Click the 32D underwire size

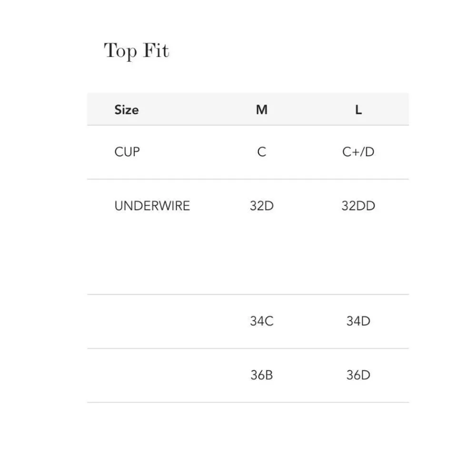click(x=262, y=206)
